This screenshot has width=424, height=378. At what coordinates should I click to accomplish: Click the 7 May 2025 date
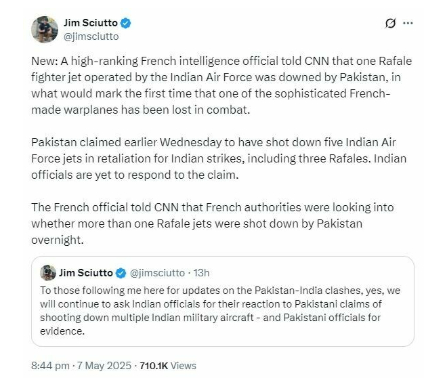point(104,365)
